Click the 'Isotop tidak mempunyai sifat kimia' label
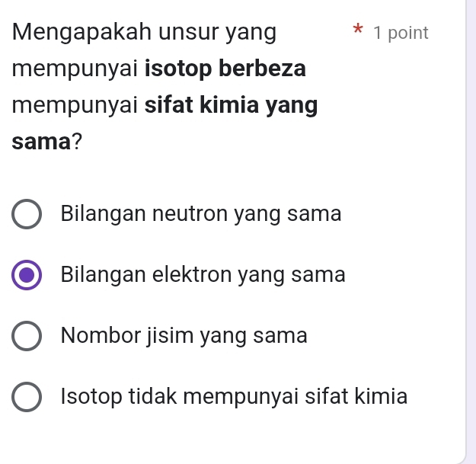 tap(235, 397)
